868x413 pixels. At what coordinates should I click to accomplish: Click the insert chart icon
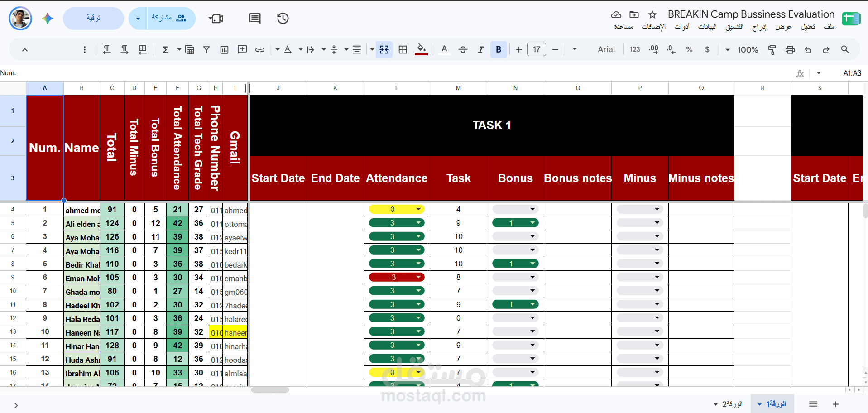pyautogui.click(x=224, y=50)
